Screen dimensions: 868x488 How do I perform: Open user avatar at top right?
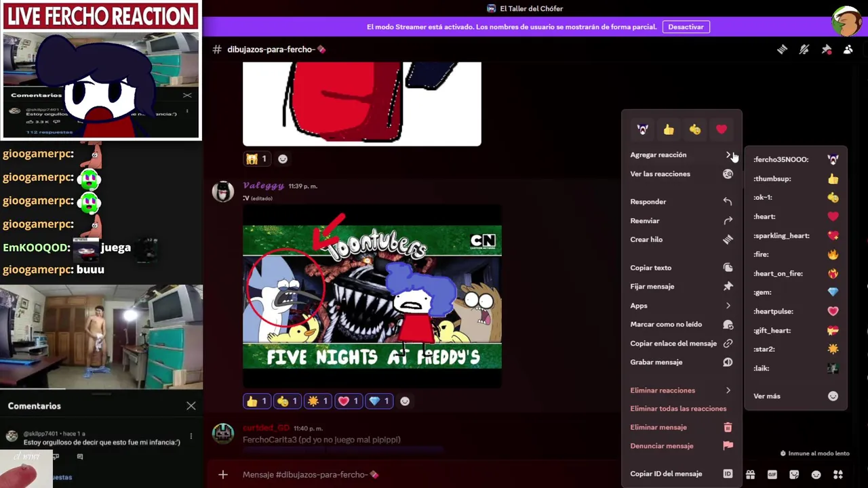[847, 21]
